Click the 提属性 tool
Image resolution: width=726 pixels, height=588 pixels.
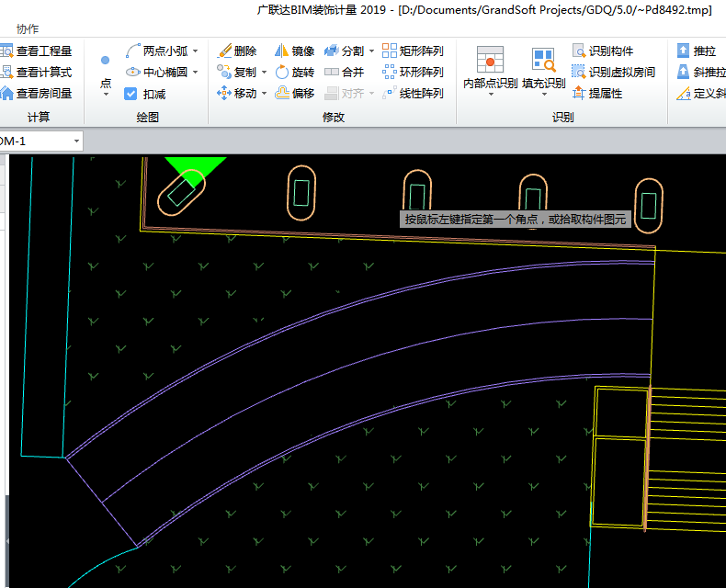(597, 93)
